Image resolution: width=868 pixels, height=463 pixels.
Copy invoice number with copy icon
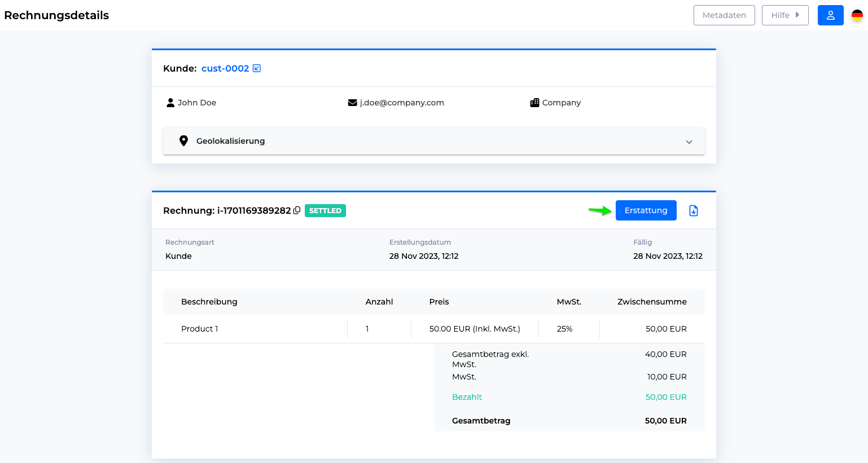[x=297, y=210]
